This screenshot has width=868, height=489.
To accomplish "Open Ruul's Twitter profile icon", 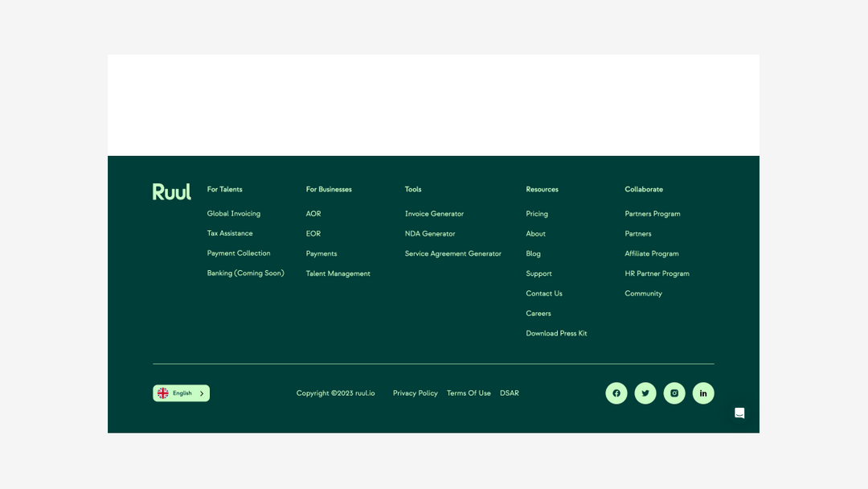I will [x=645, y=393].
